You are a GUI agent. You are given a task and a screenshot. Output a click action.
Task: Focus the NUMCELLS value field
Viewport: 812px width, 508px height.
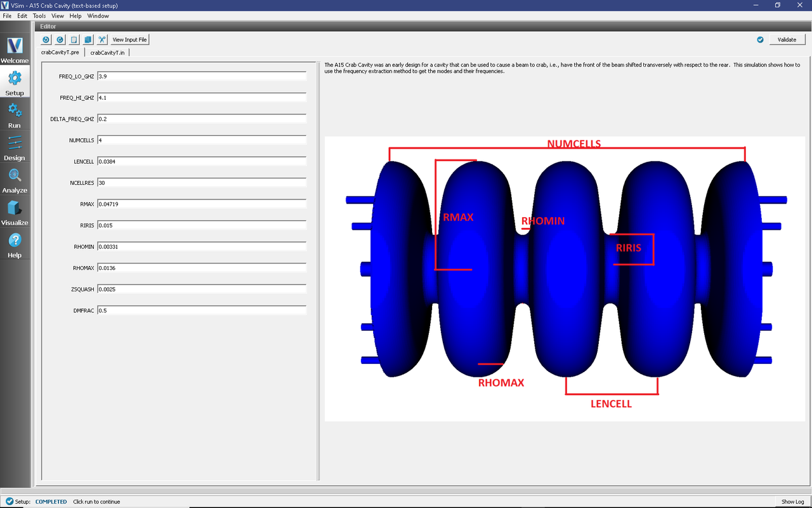tap(201, 140)
